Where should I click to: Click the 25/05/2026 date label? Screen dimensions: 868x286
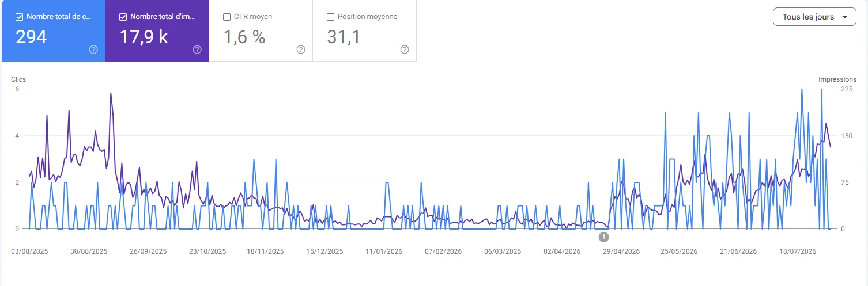pyautogui.click(x=679, y=251)
